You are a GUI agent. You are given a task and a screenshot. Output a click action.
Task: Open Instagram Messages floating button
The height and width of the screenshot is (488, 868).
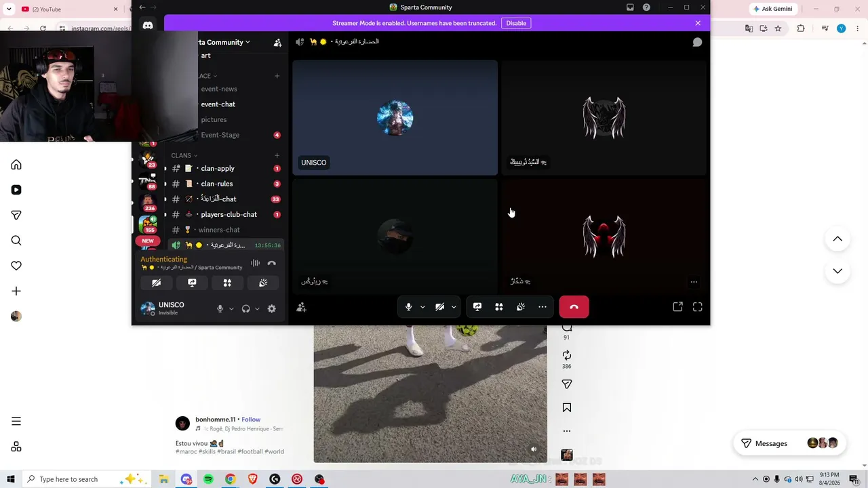click(789, 443)
